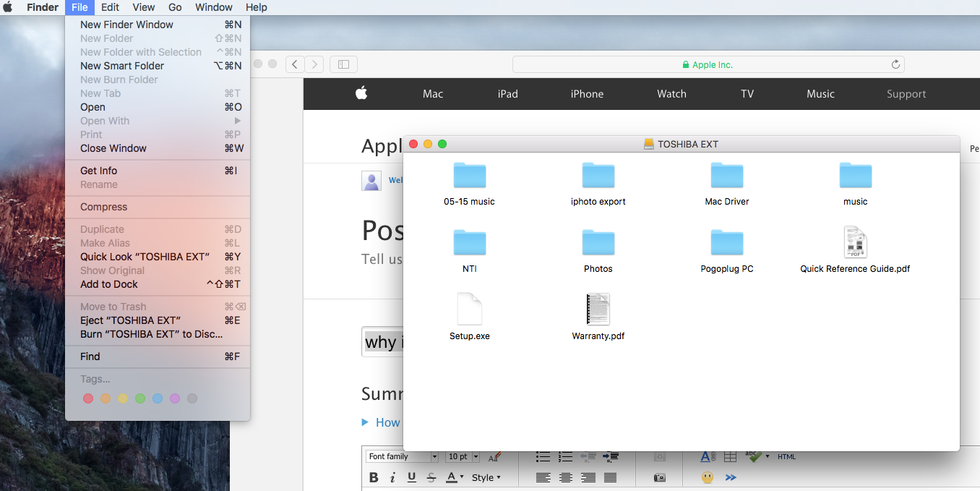This screenshot has width=980, height=491.
Task: Open the Support link on Apple site
Action: (x=906, y=94)
